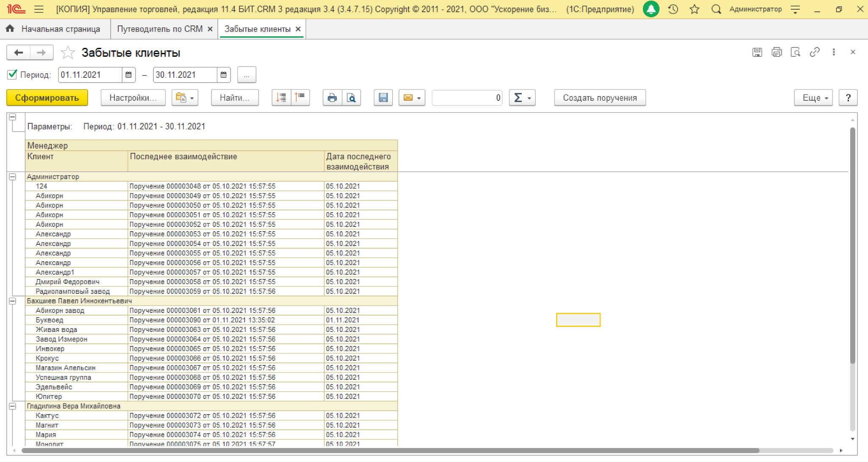Click the green notifications bell icon
The height and width of the screenshot is (462, 868).
click(651, 9)
